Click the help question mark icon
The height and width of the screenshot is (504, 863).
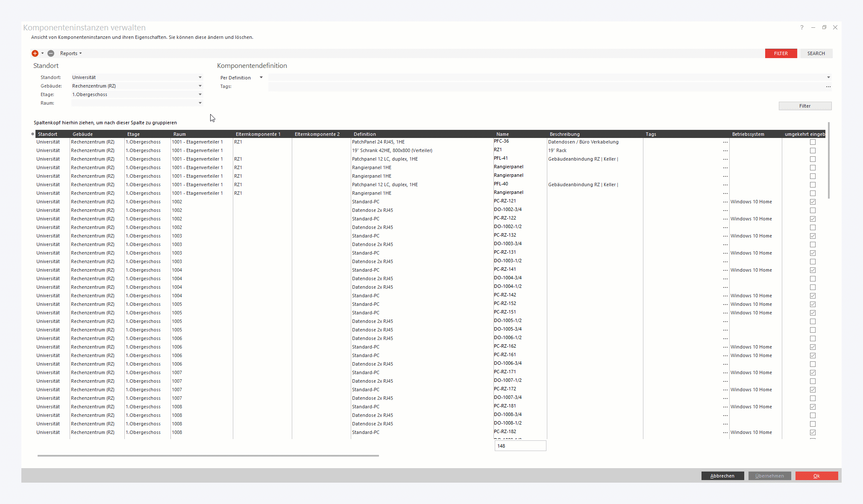pyautogui.click(x=801, y=27)
